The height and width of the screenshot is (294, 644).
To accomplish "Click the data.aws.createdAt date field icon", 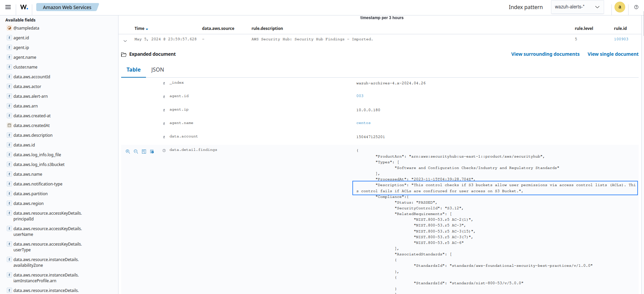I will click(9, 125).
